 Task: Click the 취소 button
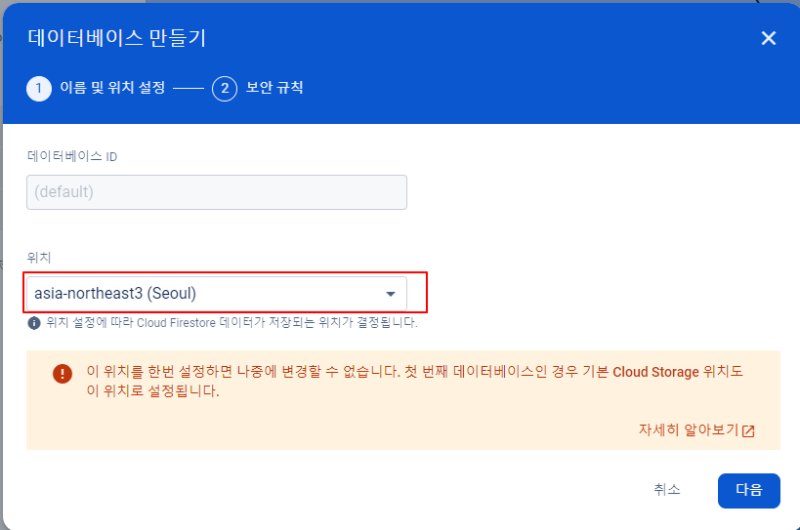pos(667,490)
